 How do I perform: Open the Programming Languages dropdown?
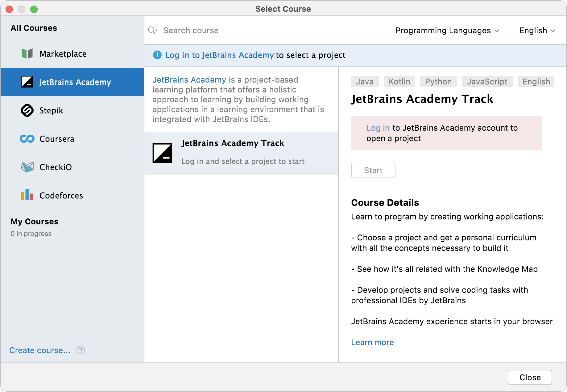point(447,31)
